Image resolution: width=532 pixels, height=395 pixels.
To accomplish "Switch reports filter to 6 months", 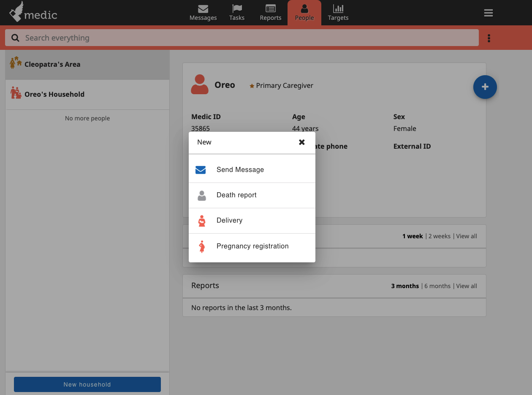I will pos(437,286).
